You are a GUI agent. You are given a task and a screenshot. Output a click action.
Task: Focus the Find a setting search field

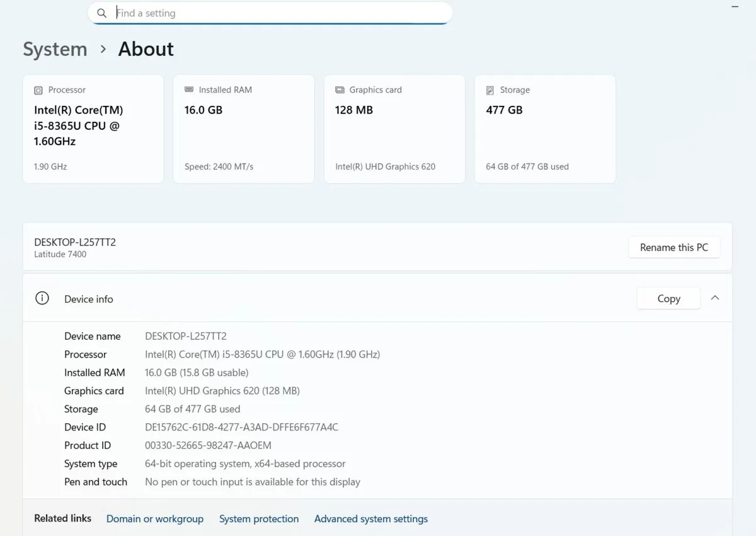pos(270,13)
